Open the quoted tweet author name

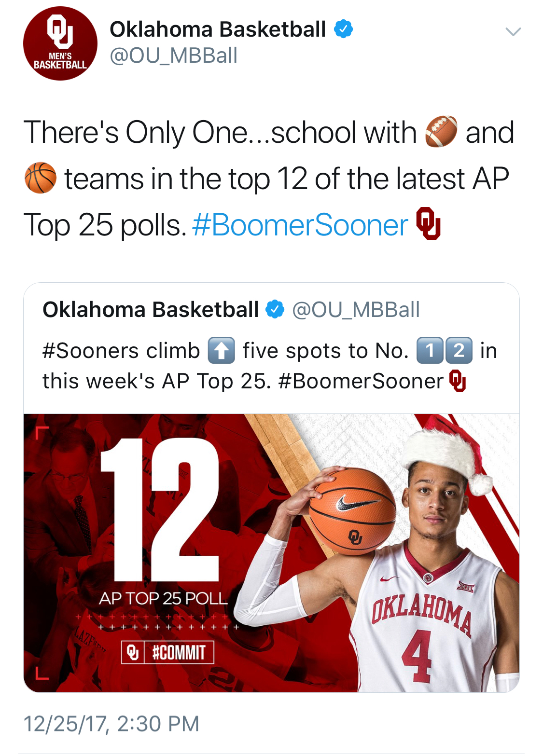(x=151, y=310)
